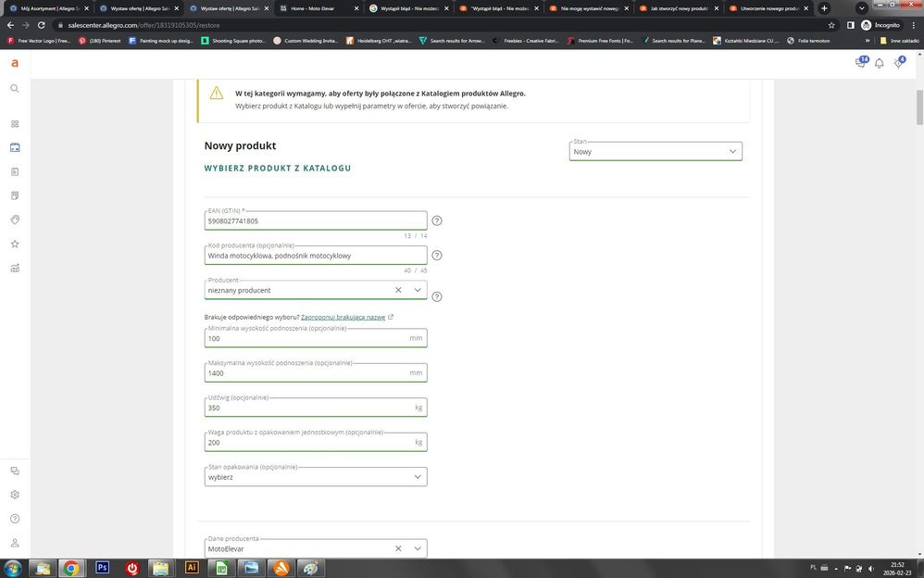Clear the Producent field selection
Image resolution: width=924 pixels, height=578 pixels.
pyautogui.click(x=398, y=290)
